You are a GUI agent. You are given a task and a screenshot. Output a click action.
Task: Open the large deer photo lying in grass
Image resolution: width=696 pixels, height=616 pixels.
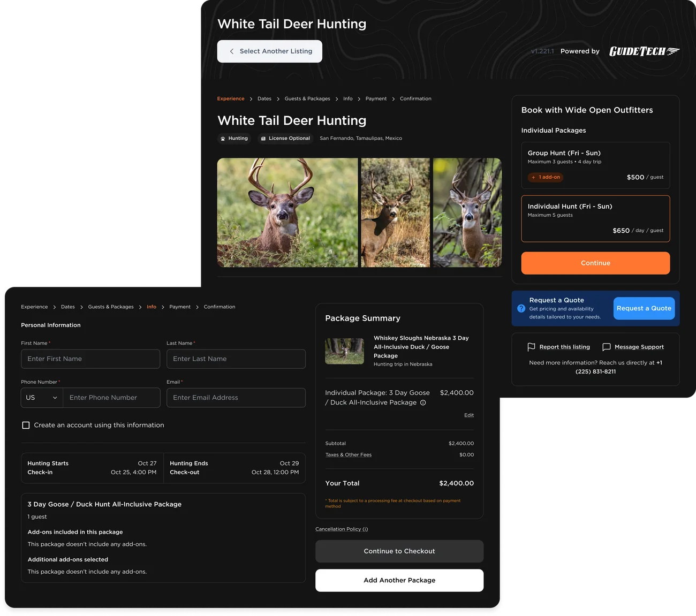coord(288,212)
